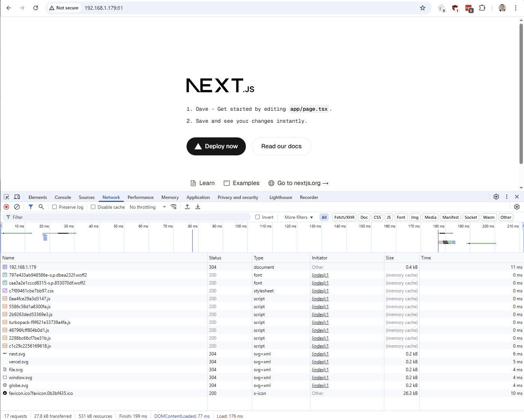Expand the More filters dropdown
Screen dimensions: 524x420
coord(298,217)
